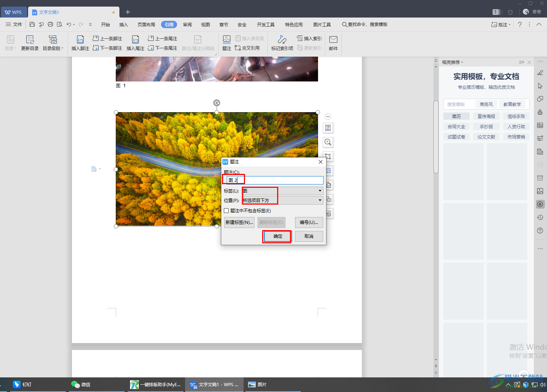
Task: Click the Cancel (取消) button in caption dialog
Action: (x=309, y=236)
